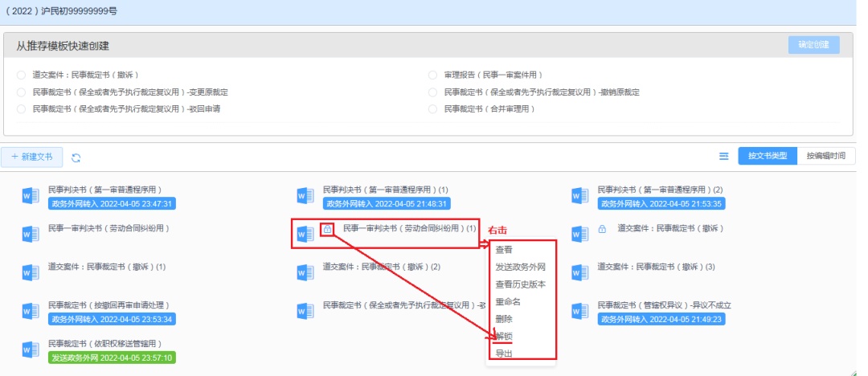Switch to 按编辑时间 tab
Image resolution: width=868 pixels, height=376 pixels.
(x=826, y=157)
